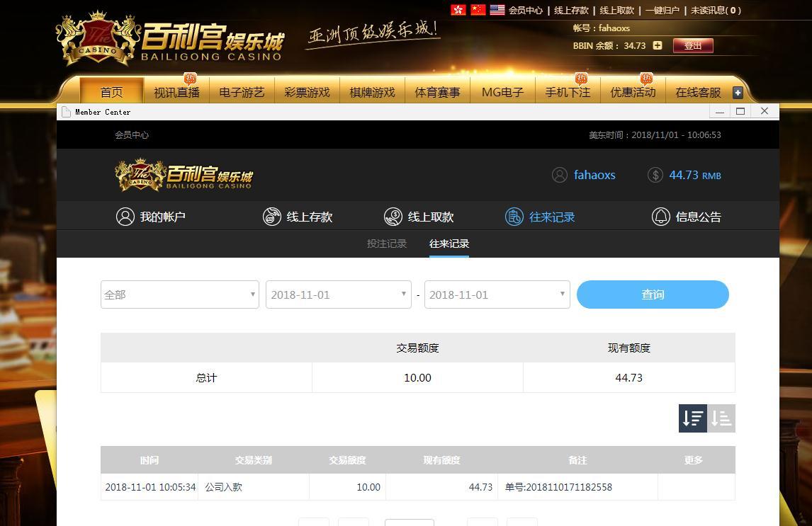Open the start date 2018-11-01 dropdown
The height and width of the screenshot is (526, 812).
point(339,295)
